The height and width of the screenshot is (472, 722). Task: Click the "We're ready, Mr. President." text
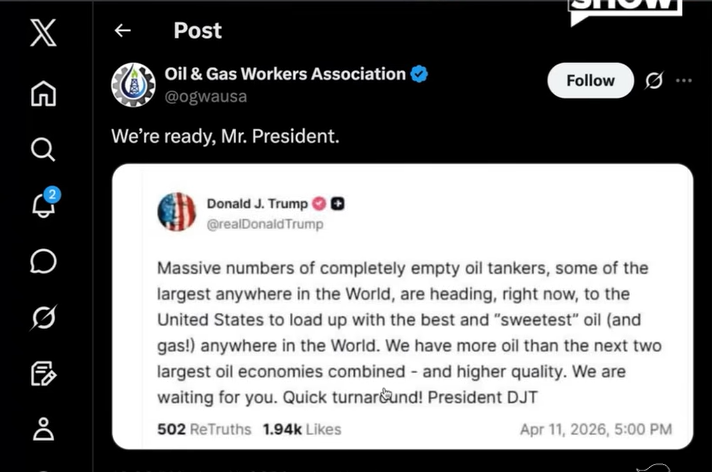click(225, 136)
